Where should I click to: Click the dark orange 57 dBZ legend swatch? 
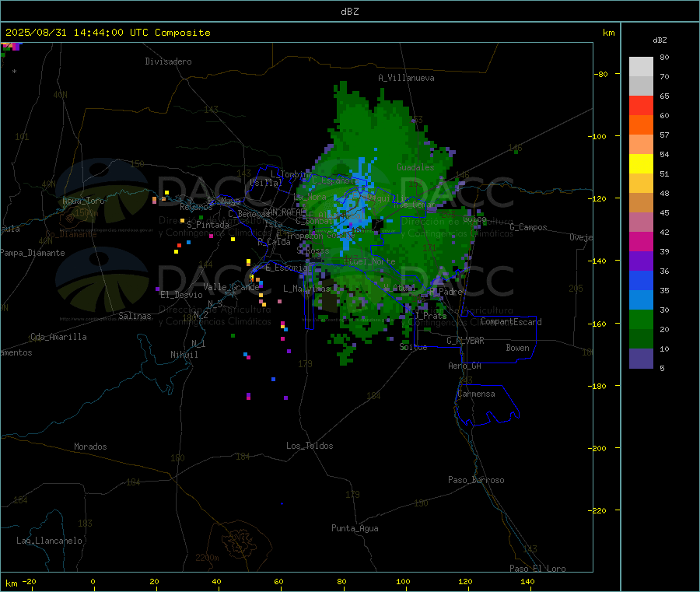(x=641, y=125)
